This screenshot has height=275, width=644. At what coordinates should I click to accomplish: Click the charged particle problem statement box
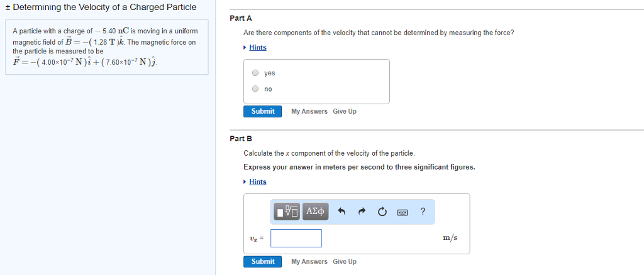[107, 48]
